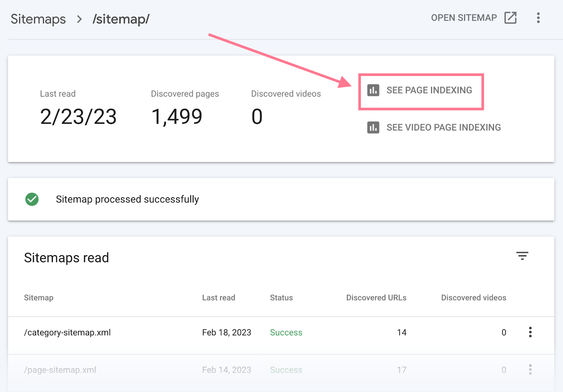Open the page indexing chart icon

coord(373,90)
